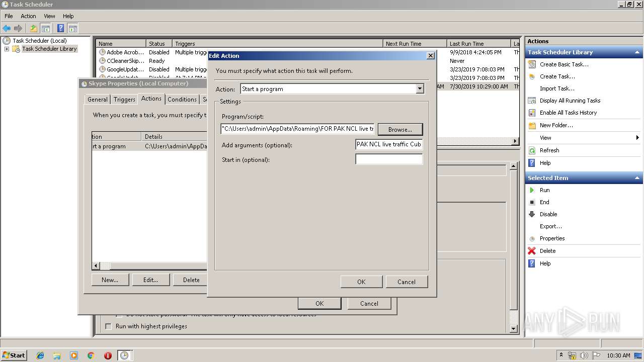The image size is (644, 362).
Task: Open the File menu
Action: tap(9, 16)
